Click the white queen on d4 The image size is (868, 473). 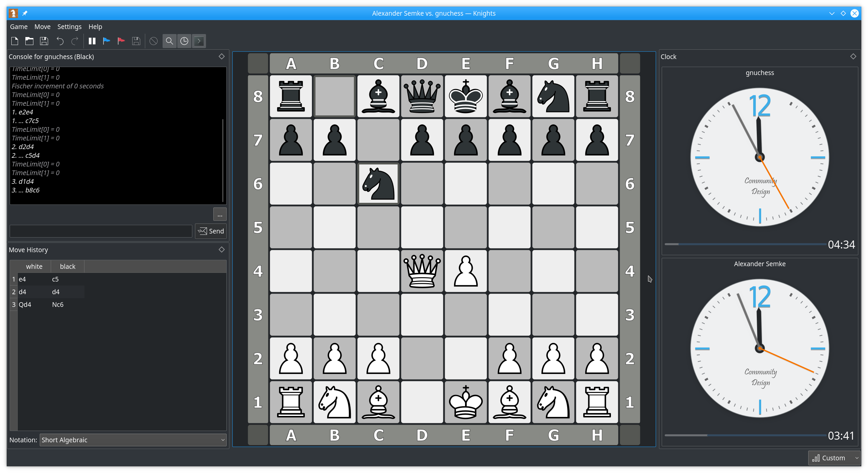click(x=422, y=271)
